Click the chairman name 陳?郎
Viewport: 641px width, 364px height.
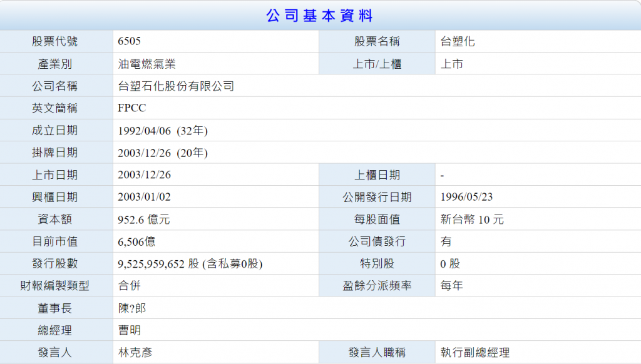coord(132,308)
